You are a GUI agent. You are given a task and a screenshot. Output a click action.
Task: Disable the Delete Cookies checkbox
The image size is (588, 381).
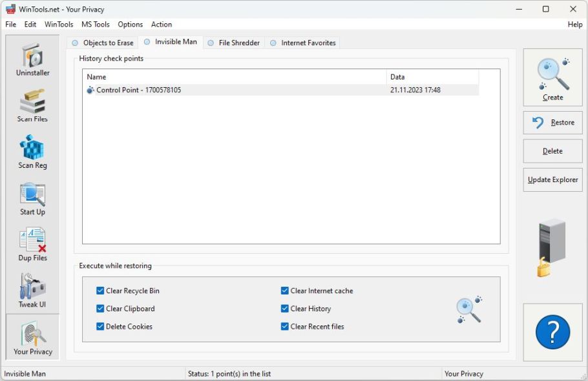point(100,327)
